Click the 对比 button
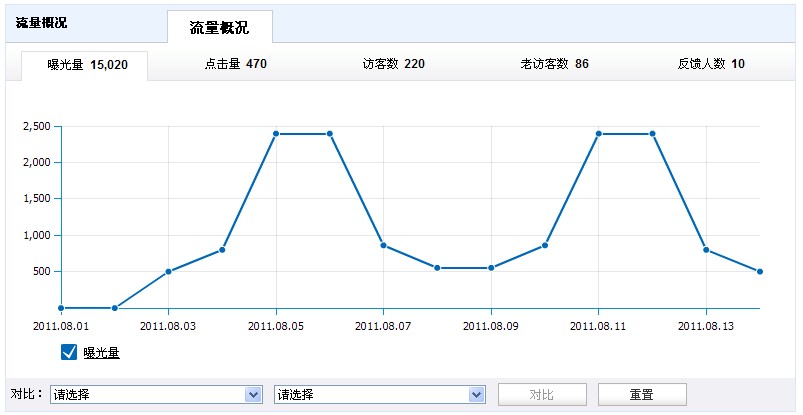The width and height of the screenshot is (803, 415). point(542,395)
